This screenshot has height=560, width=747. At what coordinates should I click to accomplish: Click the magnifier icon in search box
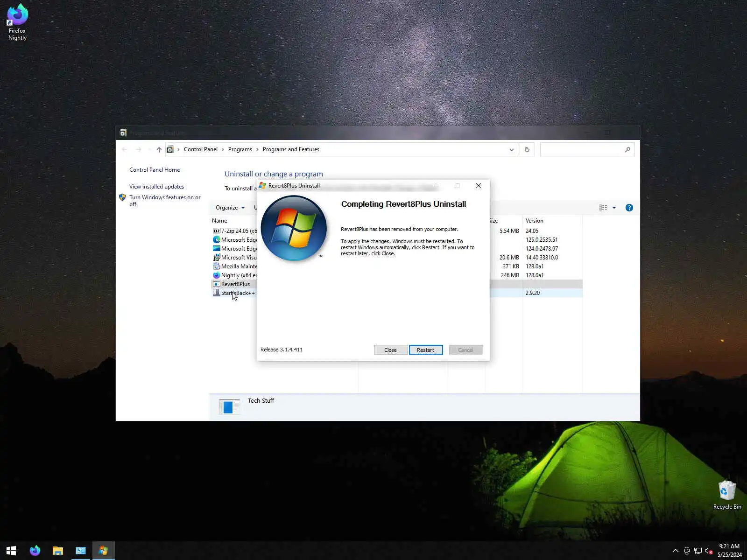[x=627, y=149]
